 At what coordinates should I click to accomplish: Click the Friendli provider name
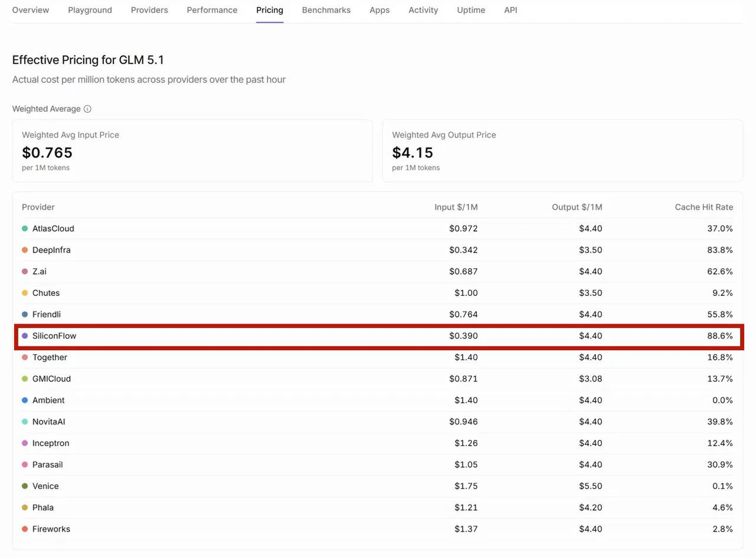(x=47, y=314)
